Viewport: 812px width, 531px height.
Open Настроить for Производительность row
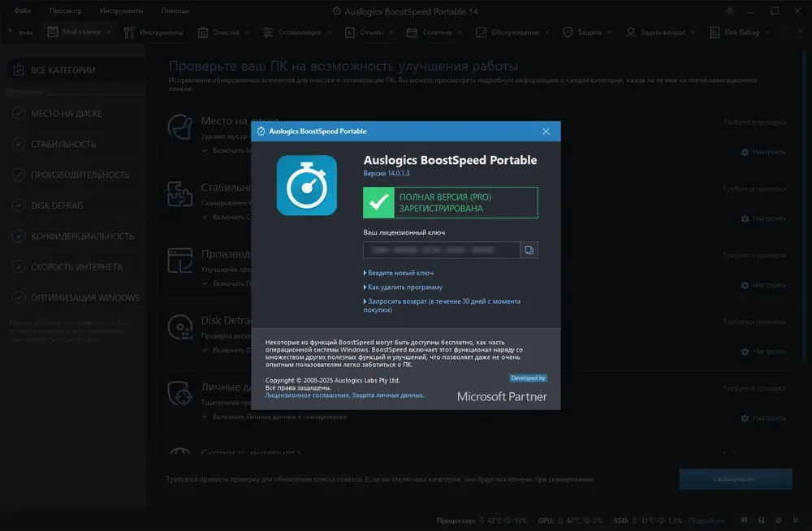click(x=763, y=285)
